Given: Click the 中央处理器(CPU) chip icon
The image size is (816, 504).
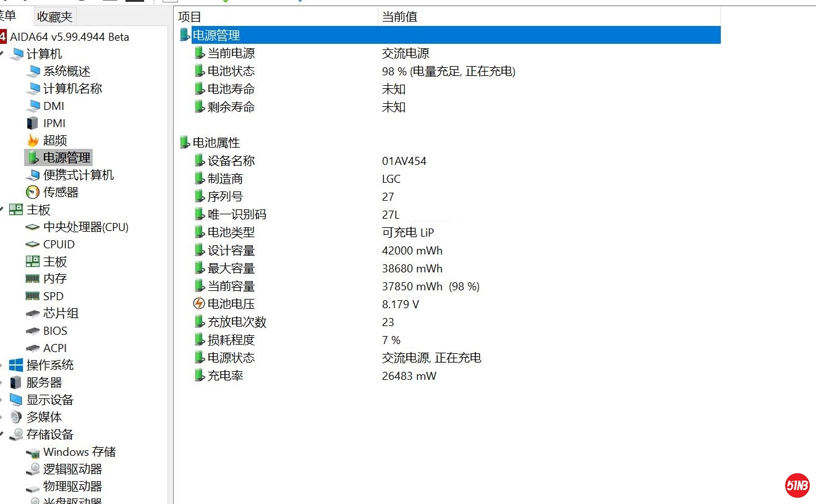Looking at the screenshot, I should click(33, 227).
